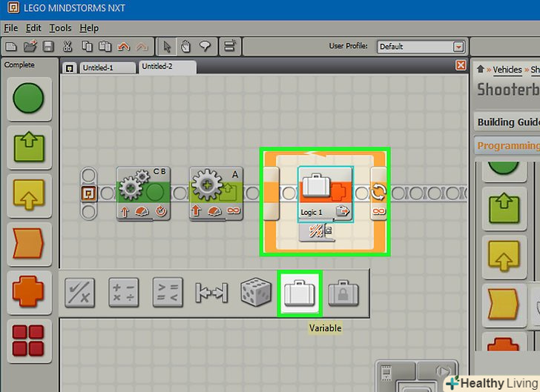
Task: Switch to the Untitled-2 tab
Action: coord(168,67)
